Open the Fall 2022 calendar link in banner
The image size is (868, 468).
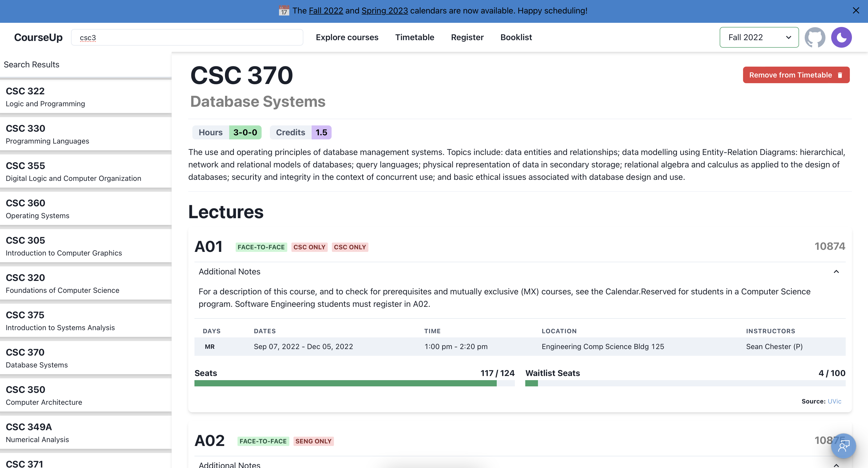coord(326,11)
